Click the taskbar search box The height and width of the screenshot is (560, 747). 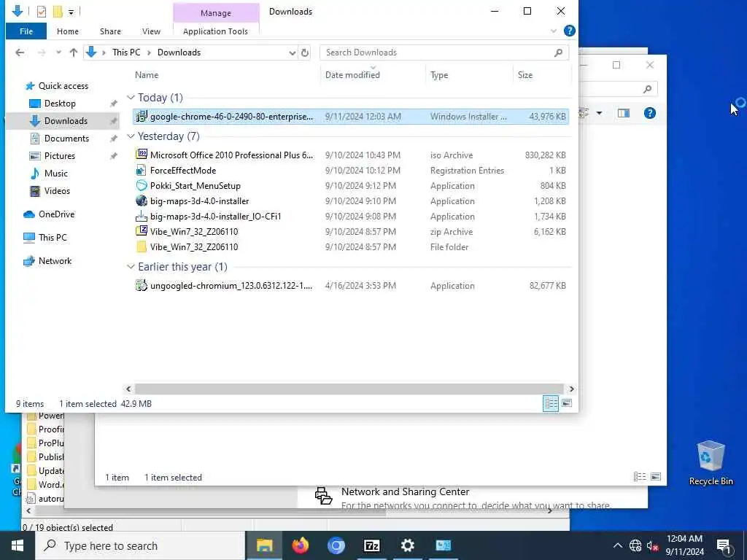(x=141, y=545)
